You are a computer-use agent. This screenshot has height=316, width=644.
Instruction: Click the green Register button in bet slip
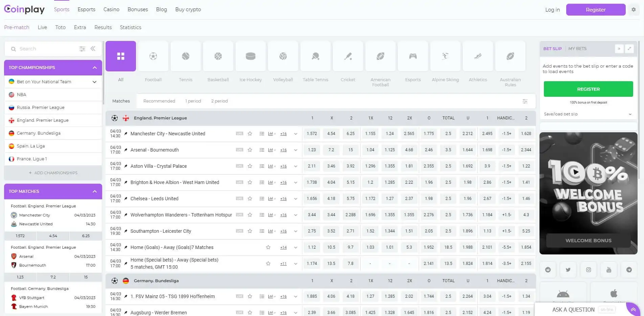click(588, 89)
